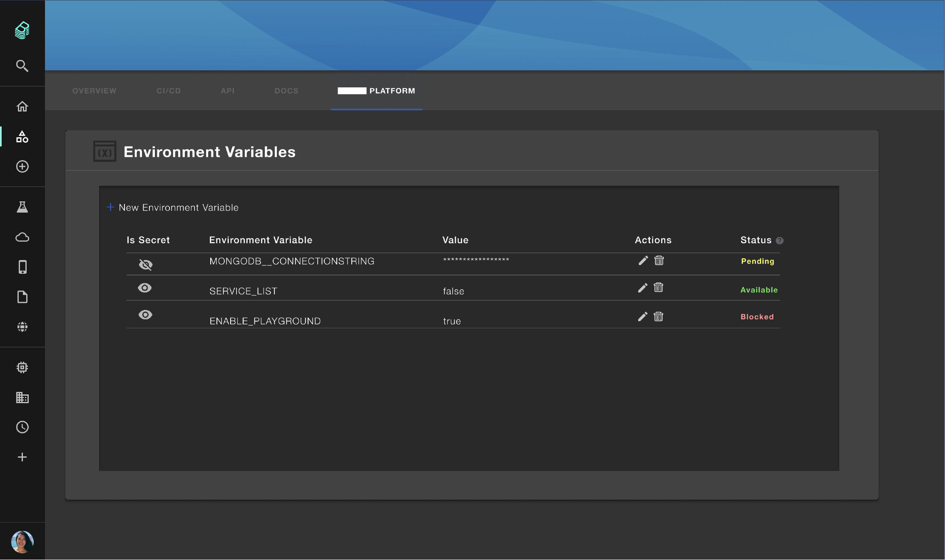Switch to the OVERVIEW tab
The height and width of the screenshot is (560, 945).
point(94,91)
